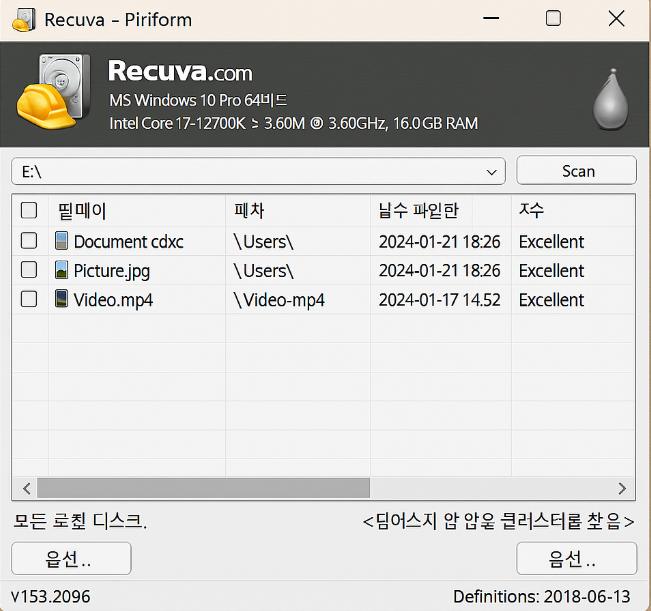Click the scrollbar right arrow

[622, 488]
